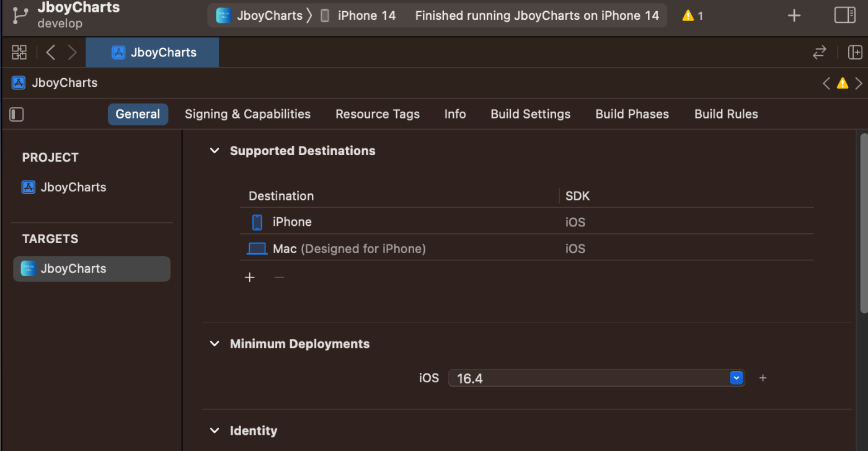
Task: Select the JboyCharts editor tab
Action: click(x=153, y=52)
